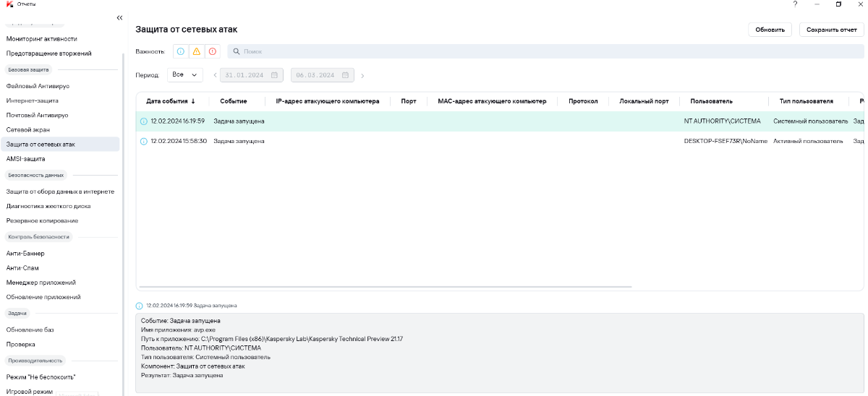The width and height of the screenshot is (868, 396).
Task: Click the Kaspersky logo in the title bar
Action: [9, 4]
